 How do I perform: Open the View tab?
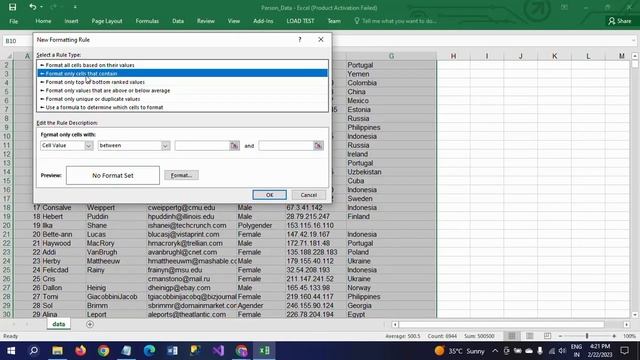[234, 21]
